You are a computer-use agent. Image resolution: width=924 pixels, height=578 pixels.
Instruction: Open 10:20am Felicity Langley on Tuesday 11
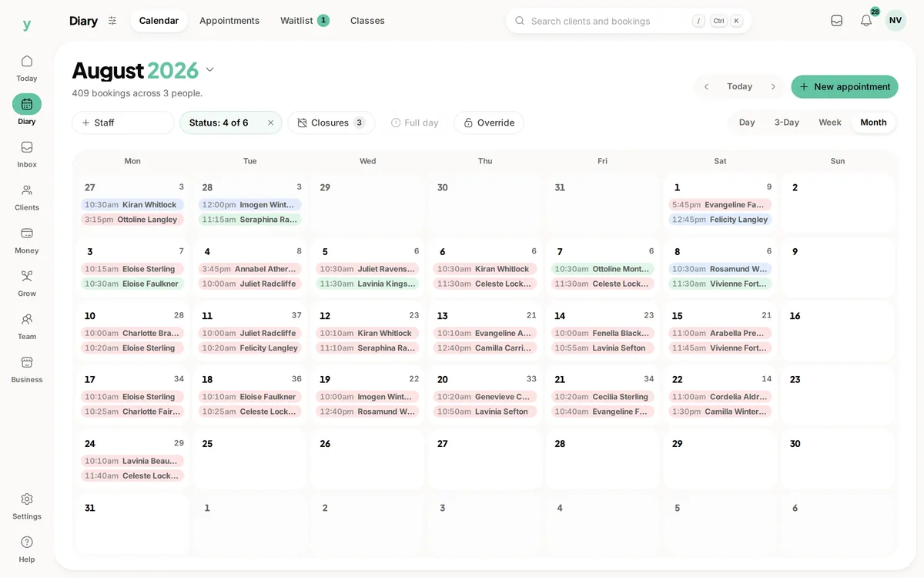[249, 348]
